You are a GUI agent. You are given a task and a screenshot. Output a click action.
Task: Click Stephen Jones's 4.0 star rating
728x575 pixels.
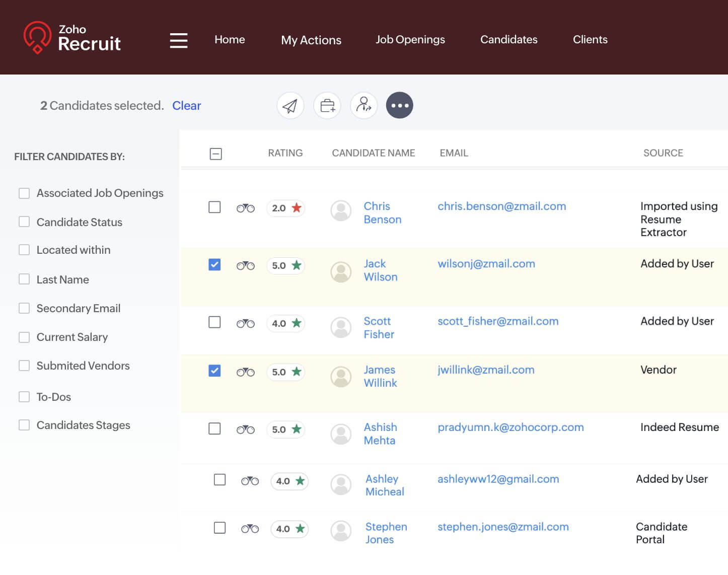coord(290,529)
